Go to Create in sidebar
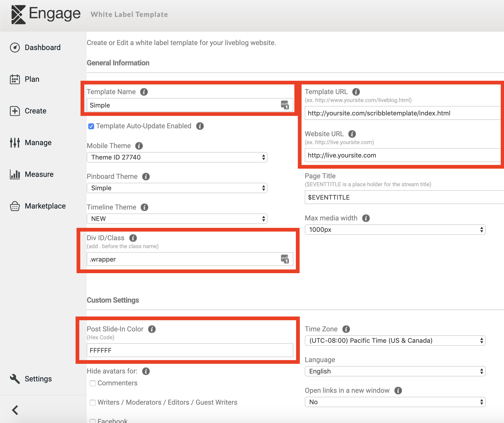Viewport: 504px width, 423px height. pos(35,111)
